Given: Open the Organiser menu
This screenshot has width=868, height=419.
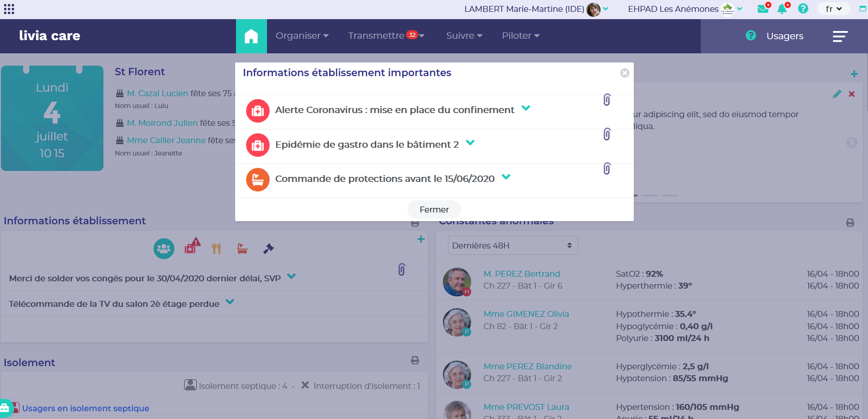Looking at the screenshot, I should click(302, 36).
